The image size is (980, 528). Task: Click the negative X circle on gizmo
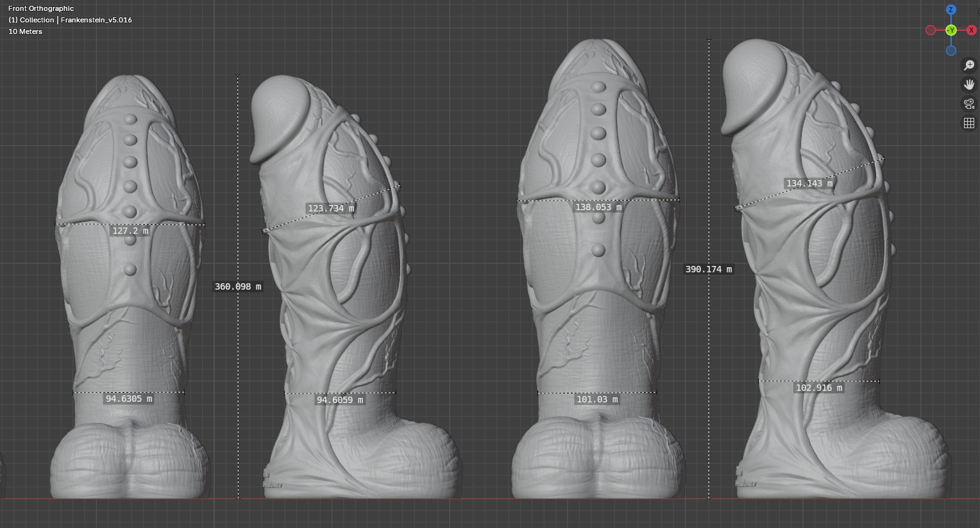931,30
